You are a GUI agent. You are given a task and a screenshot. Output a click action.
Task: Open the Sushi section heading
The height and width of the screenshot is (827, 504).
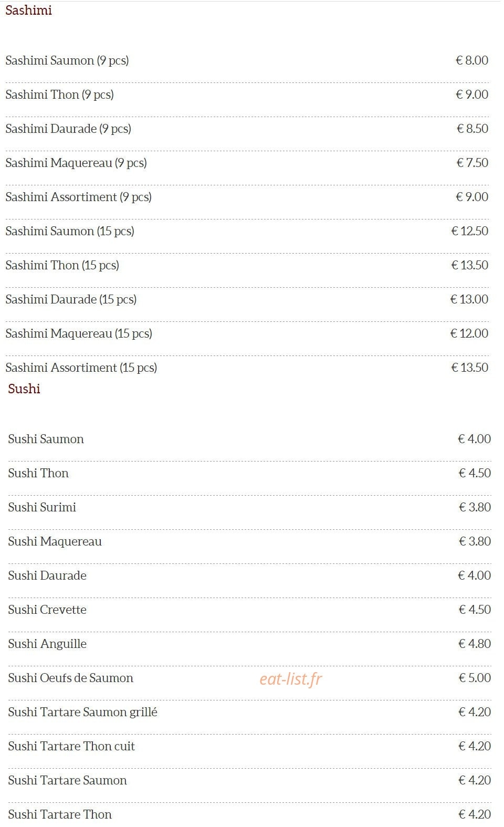click(24, 389)
